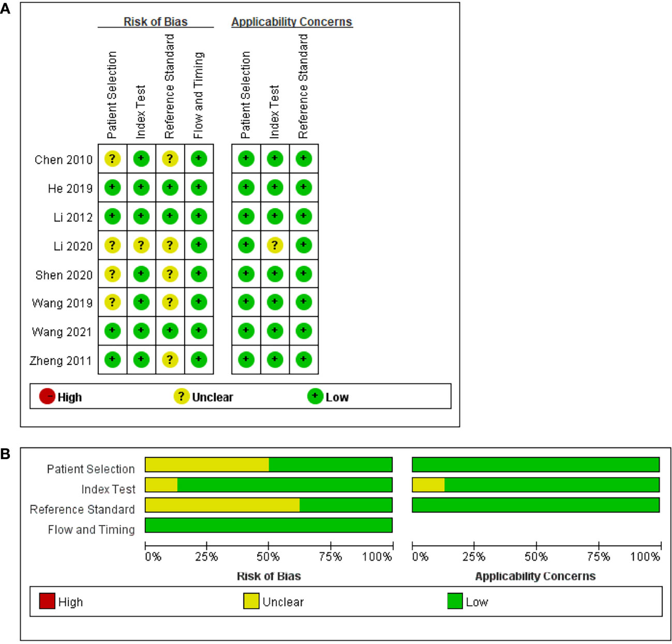Viewport: 672px width, 644px height.
Task: Select He 2019's Flow and Timing low icon
Action: pyautogui.click(x=199, y=187)
